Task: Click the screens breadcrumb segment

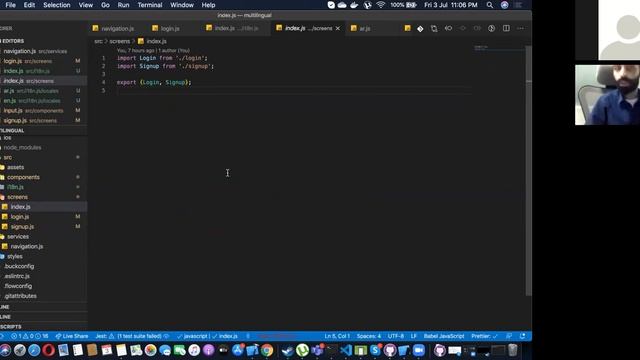Action: pyautogui.click(x=120, y=41)
